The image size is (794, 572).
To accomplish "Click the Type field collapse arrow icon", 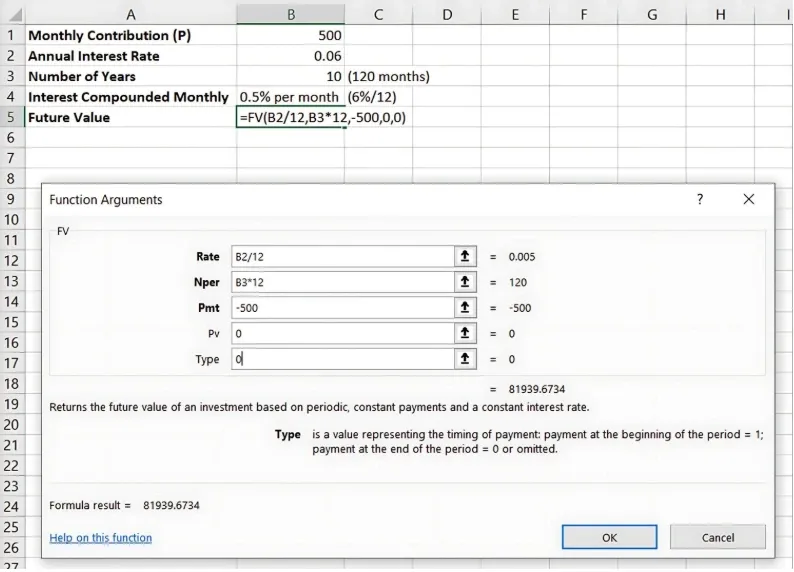I will tap(465, 359).
